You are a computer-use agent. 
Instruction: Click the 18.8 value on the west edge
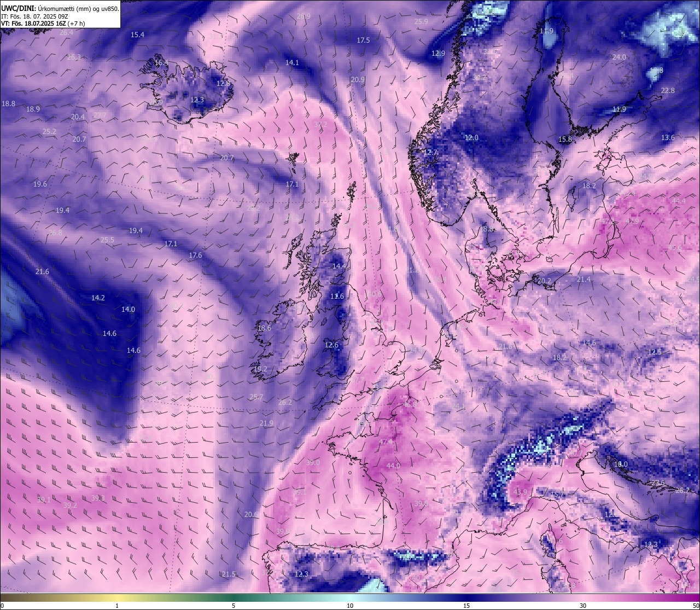click(9, 103)
